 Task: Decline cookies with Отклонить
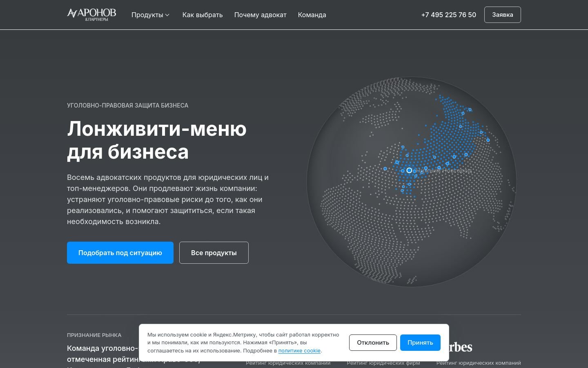coord(373,343)
